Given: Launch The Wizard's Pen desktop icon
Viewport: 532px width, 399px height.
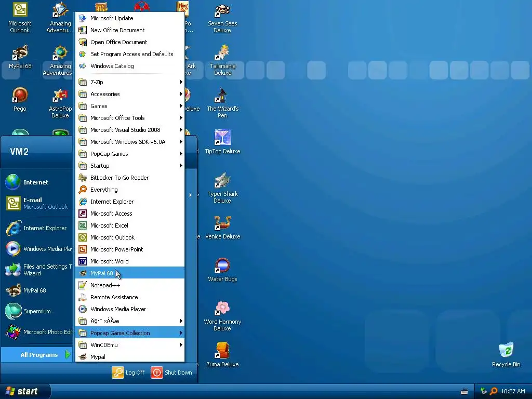Looking at the screenshot, I should pos(222,103).
